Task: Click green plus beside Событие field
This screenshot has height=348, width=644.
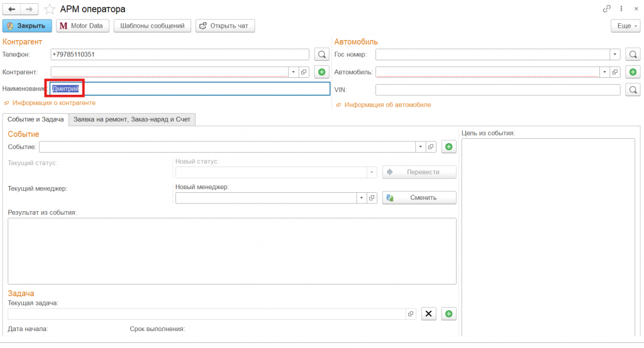Action: click(448, 147)
